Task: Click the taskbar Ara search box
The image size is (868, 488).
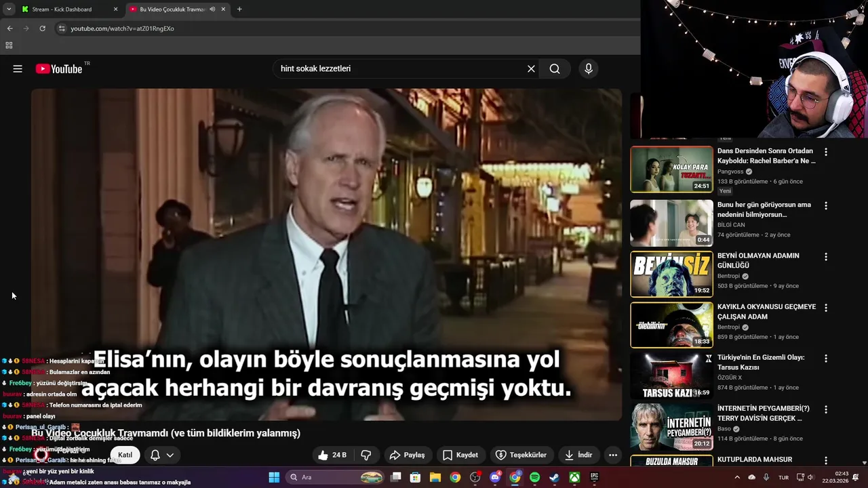Action: [336, 477]
